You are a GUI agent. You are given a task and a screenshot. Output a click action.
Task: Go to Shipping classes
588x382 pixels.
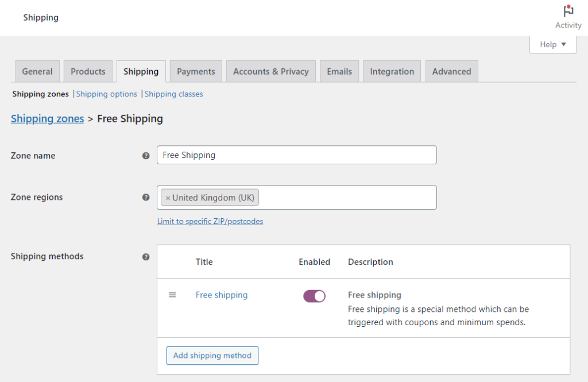point(173,94)
